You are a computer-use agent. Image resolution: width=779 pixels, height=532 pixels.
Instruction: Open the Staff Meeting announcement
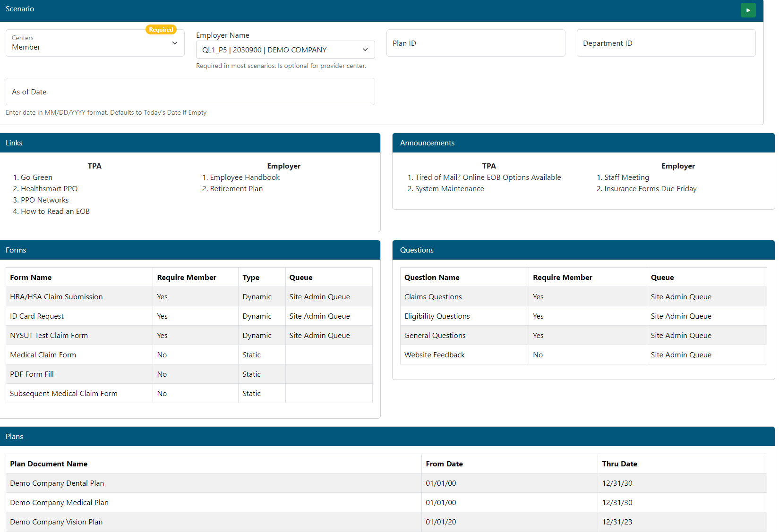[x=626, y=177]
